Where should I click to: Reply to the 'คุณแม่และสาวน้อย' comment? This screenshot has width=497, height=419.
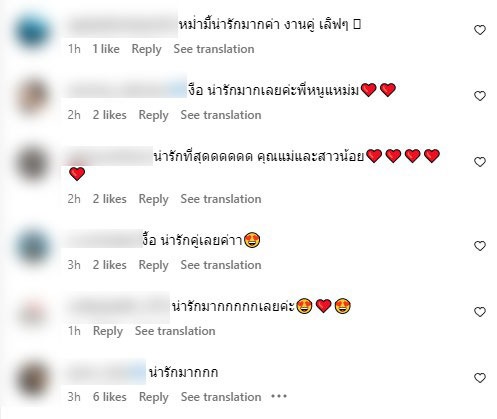point(153,199)
